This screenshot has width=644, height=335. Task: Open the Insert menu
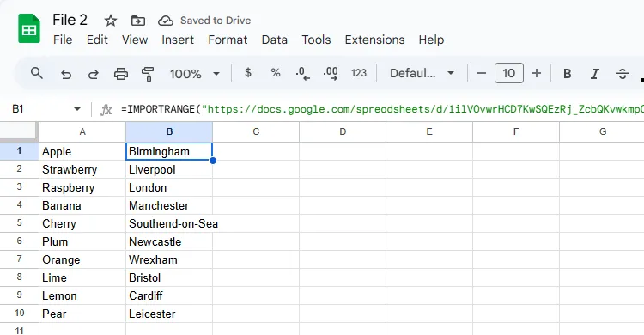tap(178, 40)
